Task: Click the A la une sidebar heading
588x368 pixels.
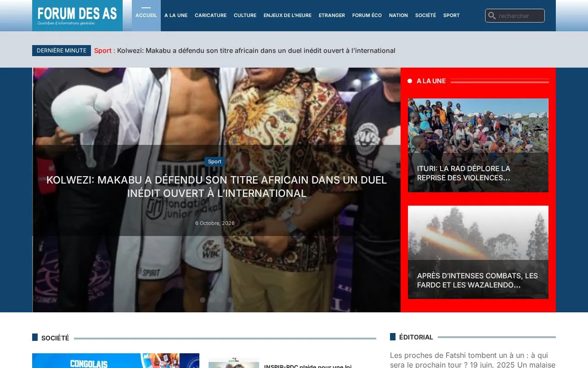Action: pos(431,81)
